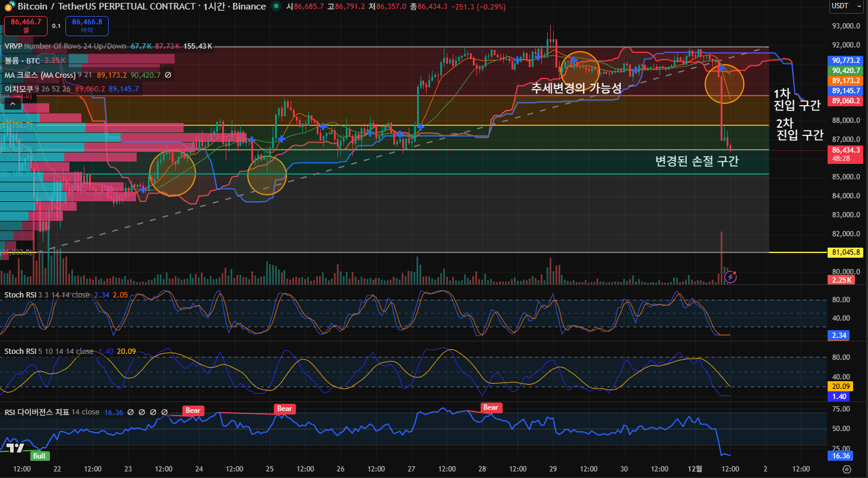
Task: Click the green Bull divergence label
Action: click(x=40, y=456)
